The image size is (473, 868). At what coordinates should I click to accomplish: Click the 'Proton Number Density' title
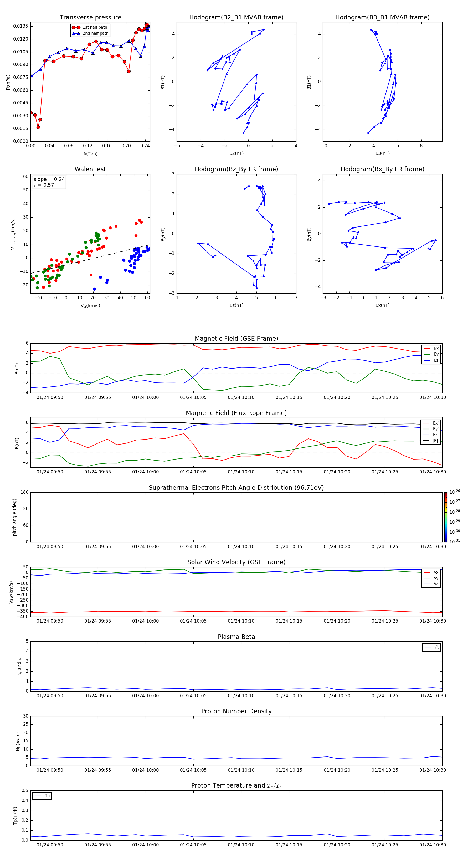coord(236,712)
